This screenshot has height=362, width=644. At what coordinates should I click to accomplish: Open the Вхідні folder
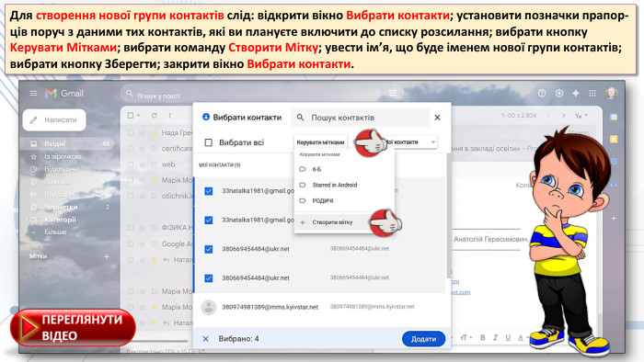[x=67, y=144]
